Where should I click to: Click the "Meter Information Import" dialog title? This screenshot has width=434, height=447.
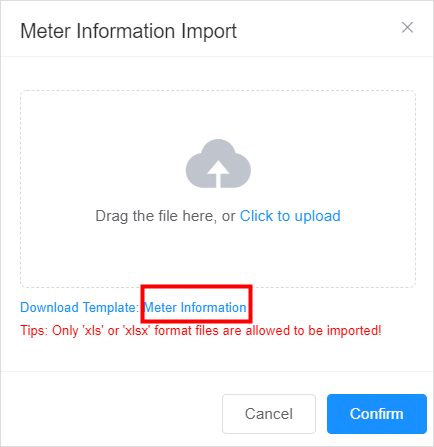(x=128, y=31)
